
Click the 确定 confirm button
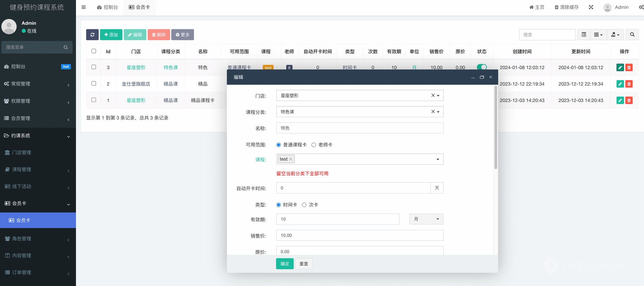tap(284, 264)
